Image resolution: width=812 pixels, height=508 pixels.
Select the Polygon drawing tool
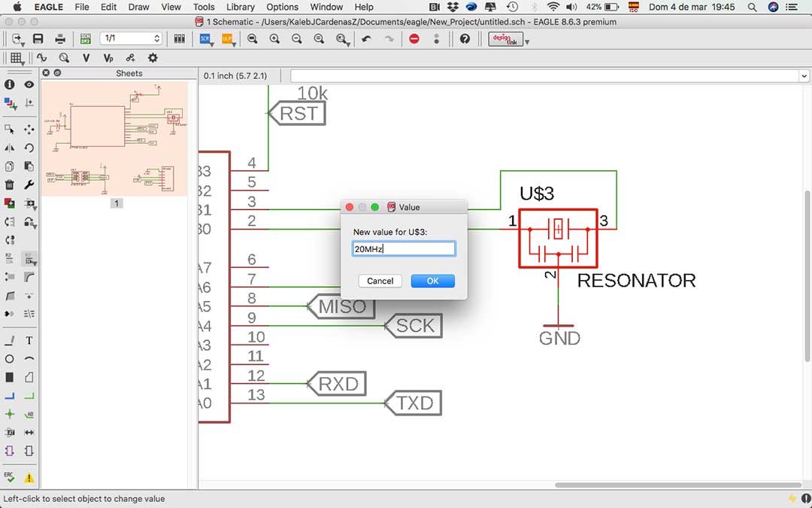pos(29,377)
